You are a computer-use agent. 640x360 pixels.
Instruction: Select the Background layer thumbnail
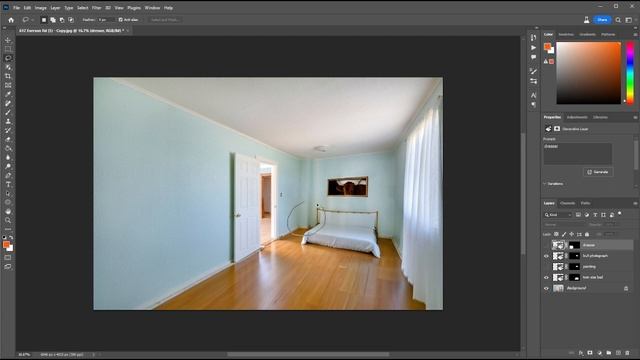[558, 288]
